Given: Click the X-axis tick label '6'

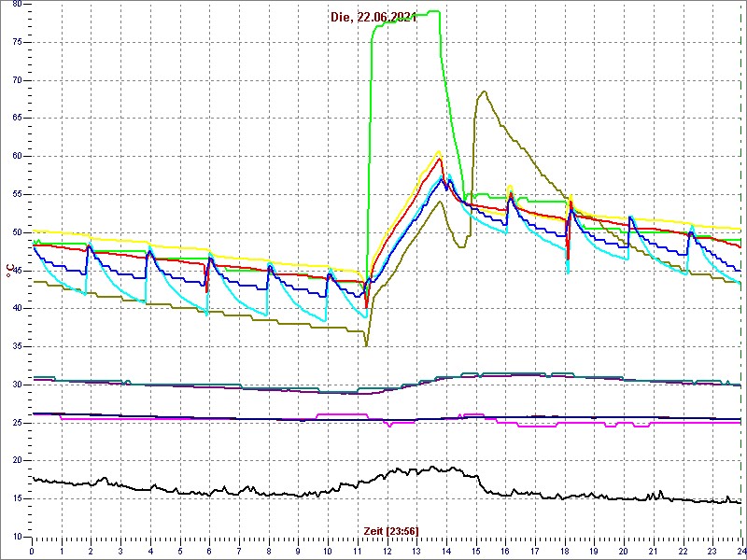Looking at the screenshot, I should (209, 551).
